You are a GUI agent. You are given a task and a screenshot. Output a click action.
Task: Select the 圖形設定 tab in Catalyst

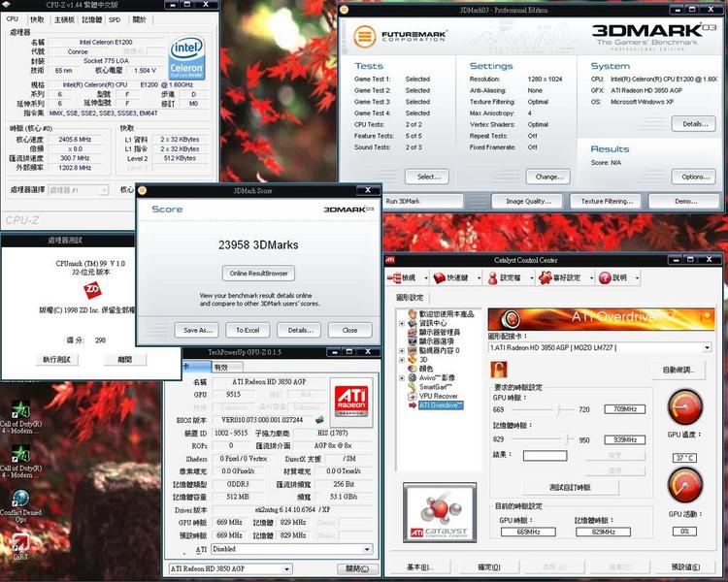pyautogui.click(x=410, y=298)
